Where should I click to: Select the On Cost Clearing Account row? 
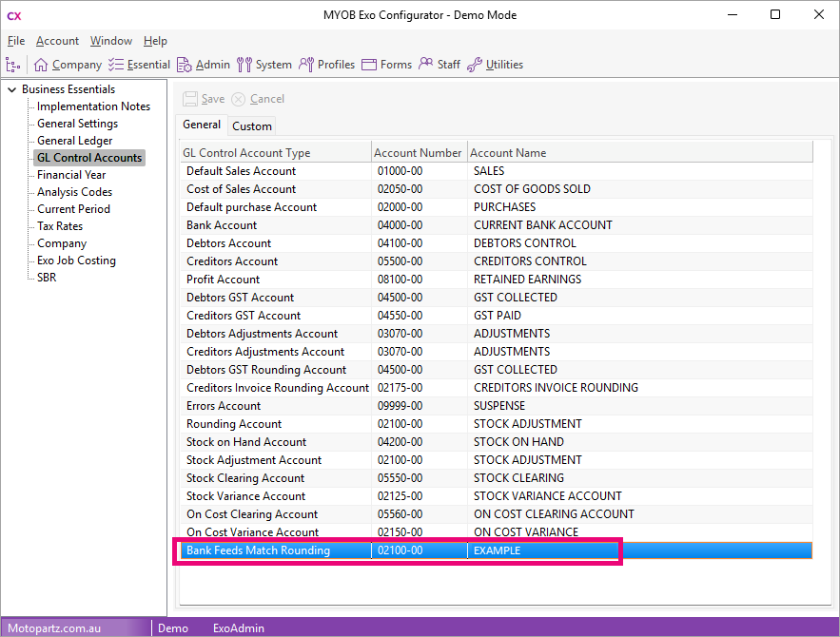[x=496, y=514]
